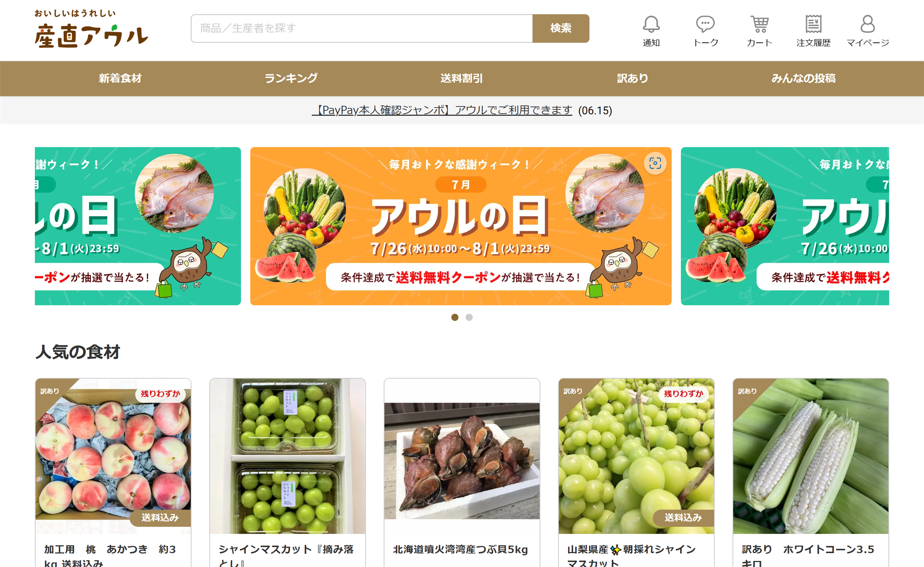The height and width of the screenshot is (567, 924).
Task: Open the ホワイトコーン product thumbnail
Action: (x=811, y=456)
